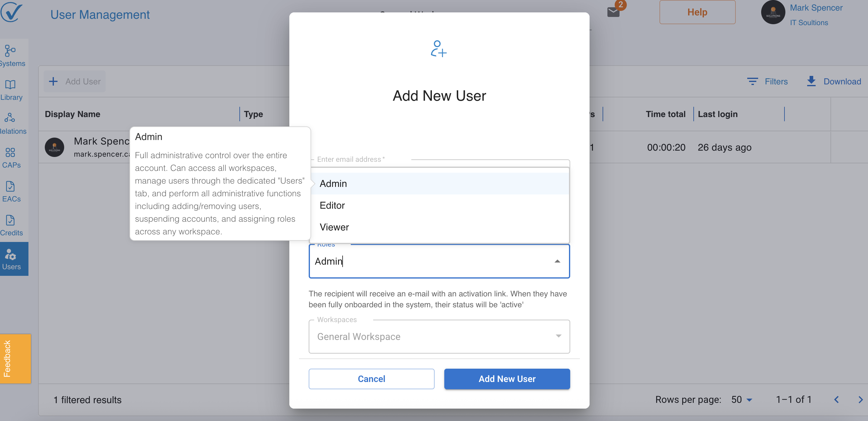Choose the Admin role option
This screenshot has height=421, width=868.
click(333, 184)
